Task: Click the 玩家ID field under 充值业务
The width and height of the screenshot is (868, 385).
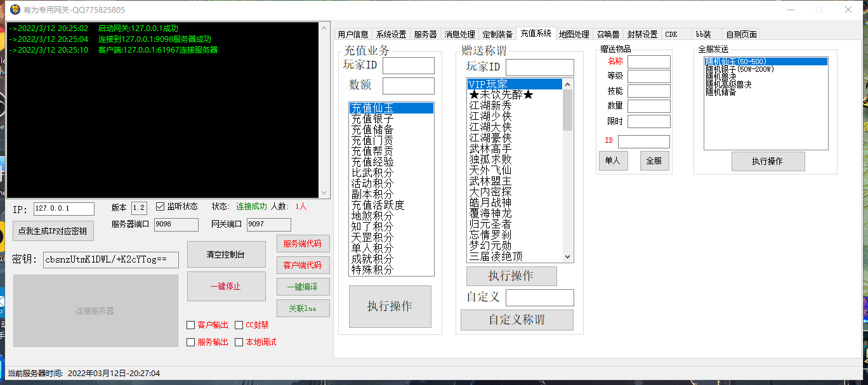Action: pos(408,65)
